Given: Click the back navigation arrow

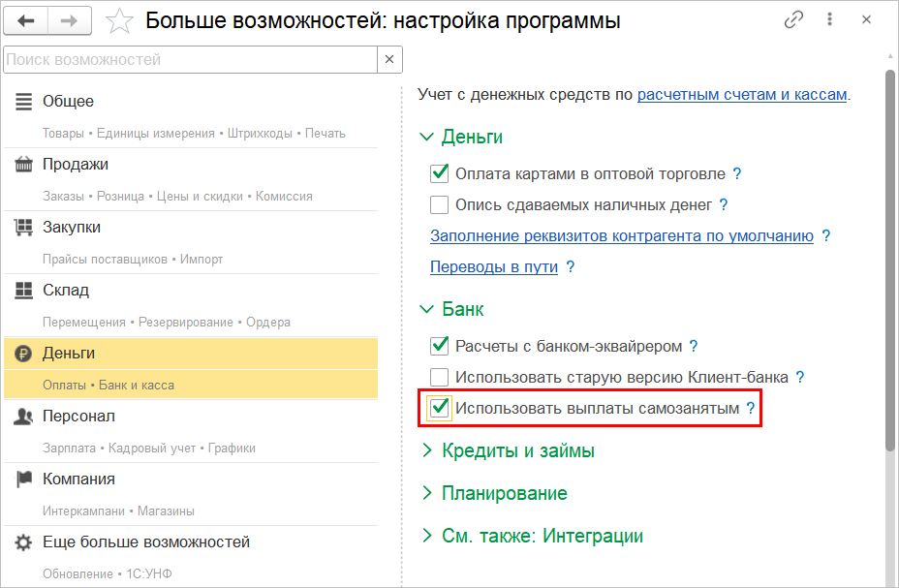Looking at the screenshot, I should (x=26, y=20).
